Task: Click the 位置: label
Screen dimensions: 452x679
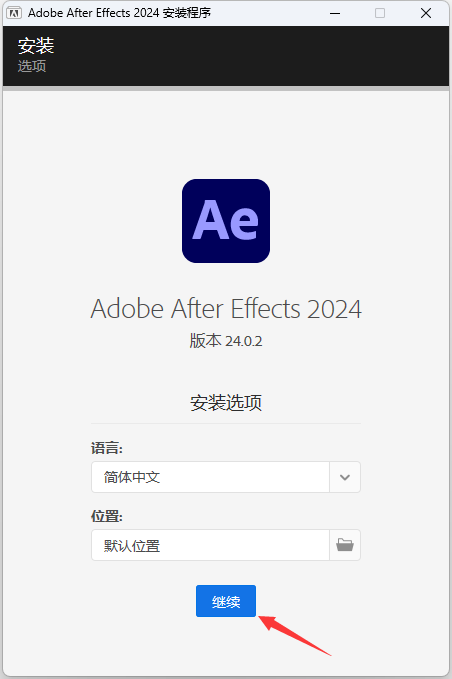Action: click(107, 516)
